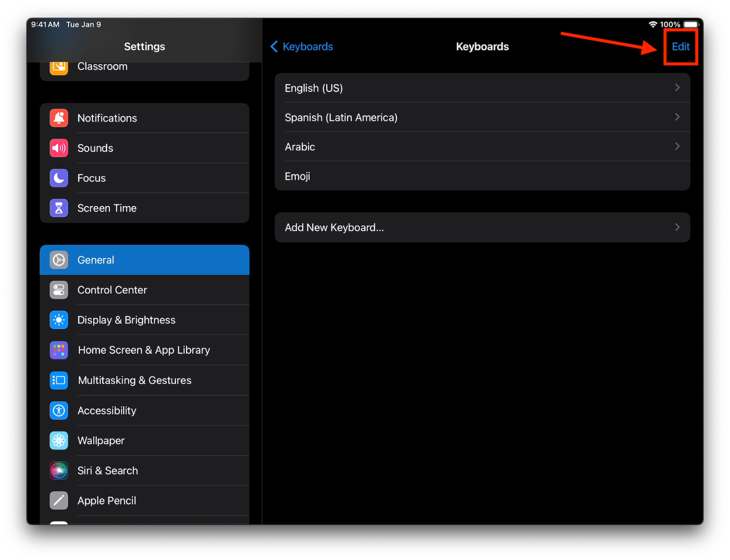The height and width of the screenshot is (560, 730).
Task: Select the Focus moon icon
Action: [59, 178]
